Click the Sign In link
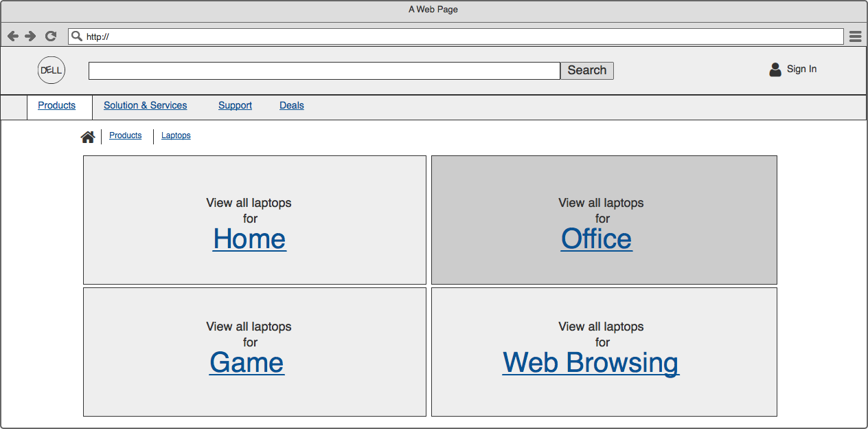Image resolution: width=868 pixels, height=429 pixels. [x=801, y=69]
